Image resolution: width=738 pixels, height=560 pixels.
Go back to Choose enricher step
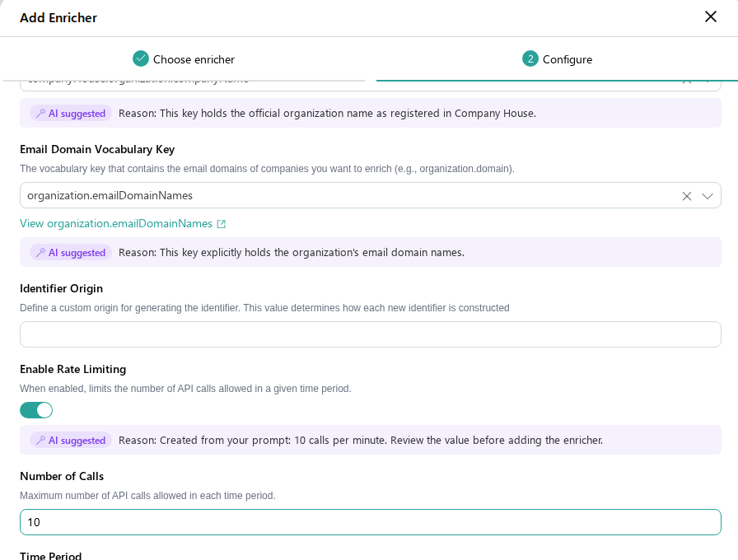click(x=184, y=59)
